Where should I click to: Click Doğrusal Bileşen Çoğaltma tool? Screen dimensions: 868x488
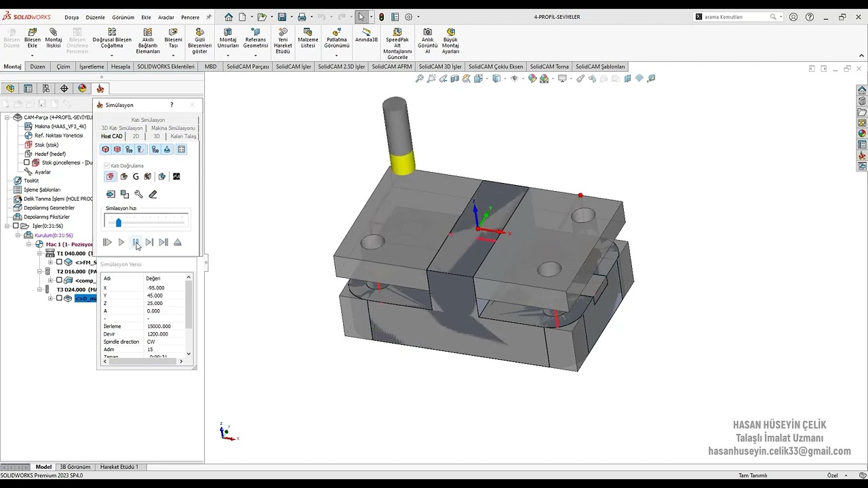[x=112, y=38]
